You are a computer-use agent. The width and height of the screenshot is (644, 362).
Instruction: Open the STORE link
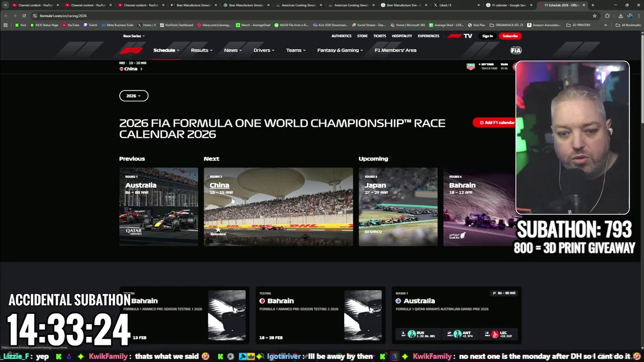tap(362, 36)
